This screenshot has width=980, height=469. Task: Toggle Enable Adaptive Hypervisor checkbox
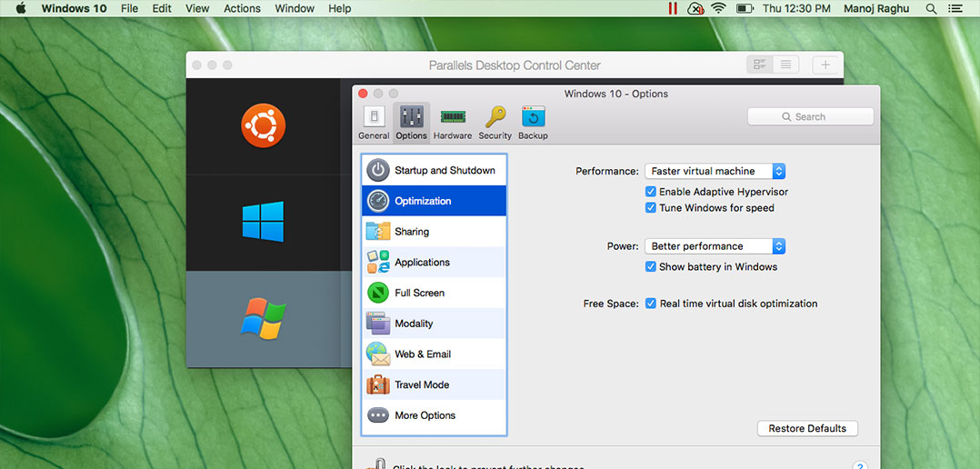pyautogui.click(x=651, y=192)
